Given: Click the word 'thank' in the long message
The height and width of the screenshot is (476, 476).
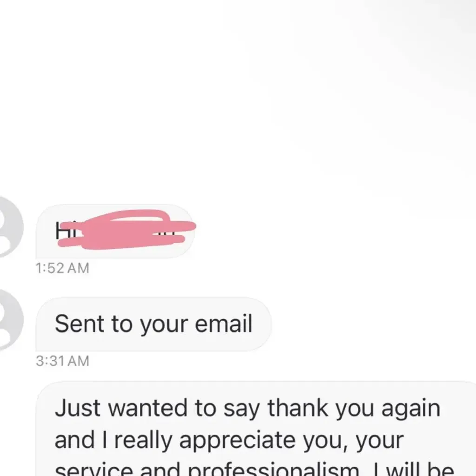Looking at the screenshot, I should coord(298,408).
